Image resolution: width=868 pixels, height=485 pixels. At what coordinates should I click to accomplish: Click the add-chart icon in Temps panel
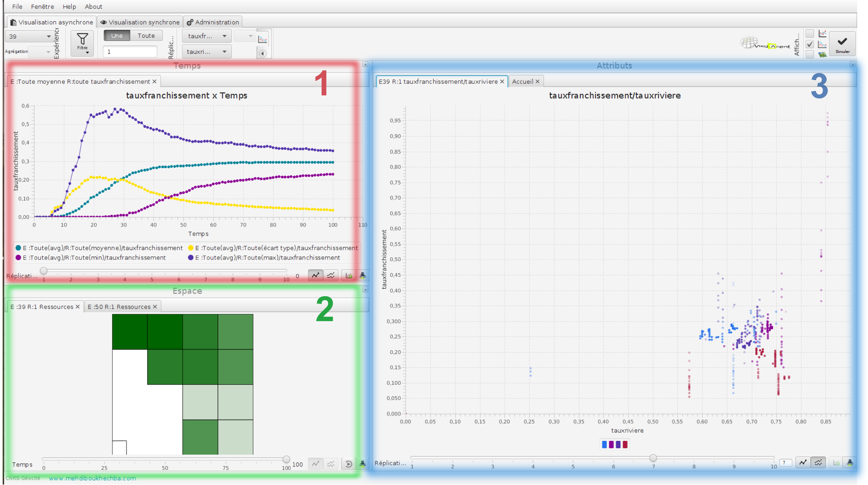(x=348, y=275)
